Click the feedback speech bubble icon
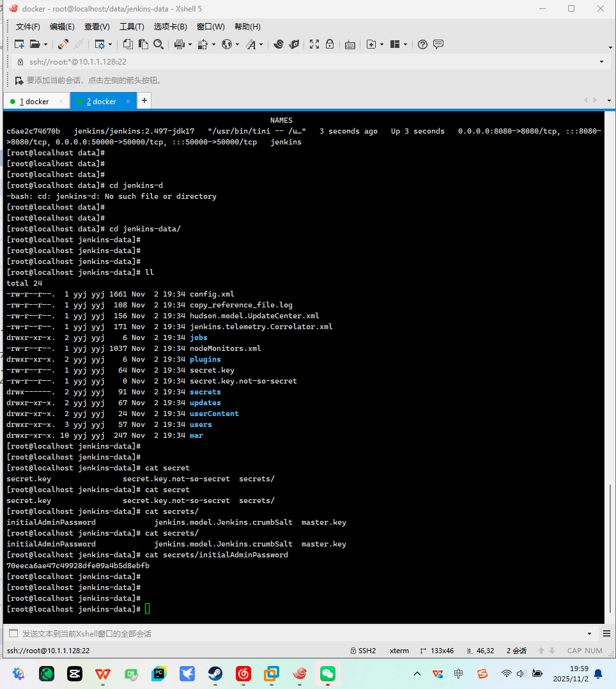 point(438,44)
